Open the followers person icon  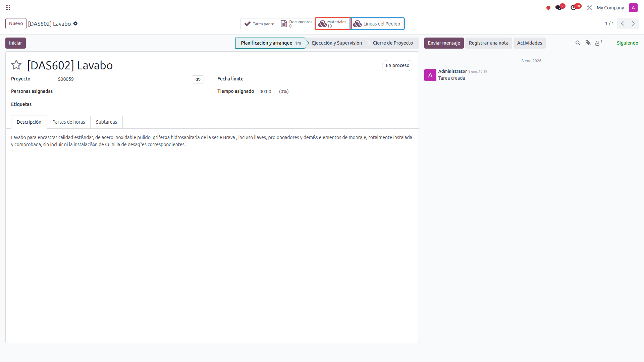pyautogui.click(x=597, y=43)
